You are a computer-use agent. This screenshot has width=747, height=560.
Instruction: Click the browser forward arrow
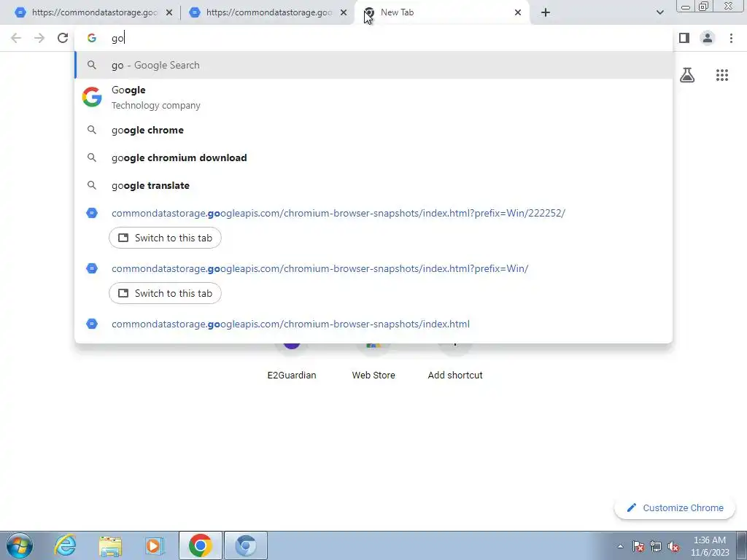click(39, 38)
